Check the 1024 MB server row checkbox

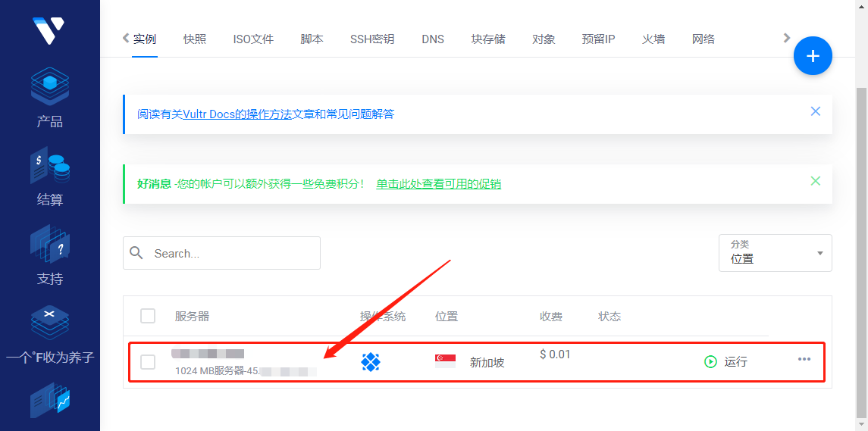pos(148,362)
